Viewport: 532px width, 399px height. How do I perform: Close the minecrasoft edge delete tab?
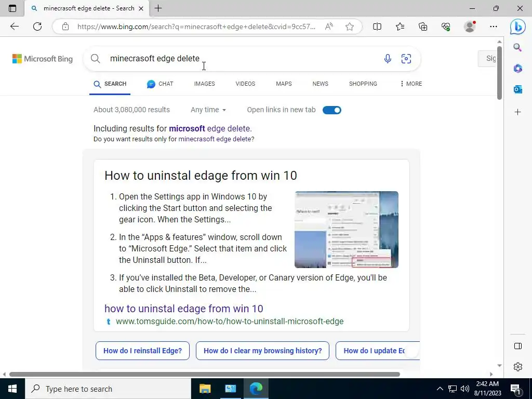pyautogui.click(x=141, y=8)
